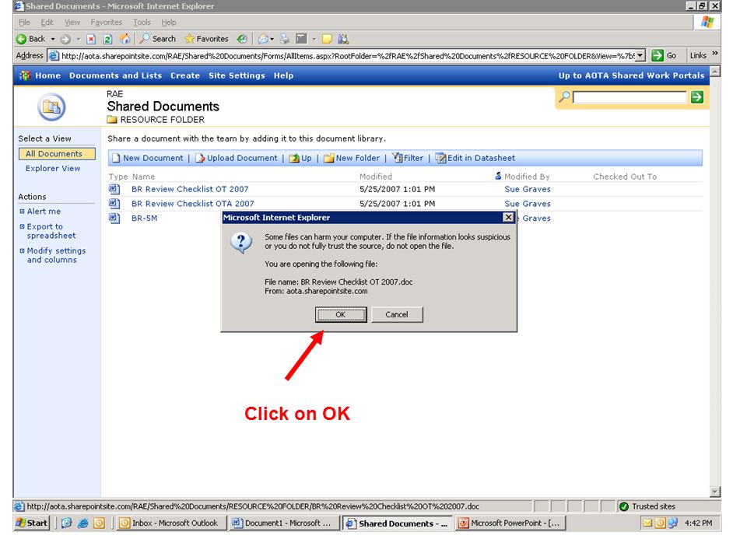Sort by the Modified By column header
747x560 pixels.
click(527, 177)
